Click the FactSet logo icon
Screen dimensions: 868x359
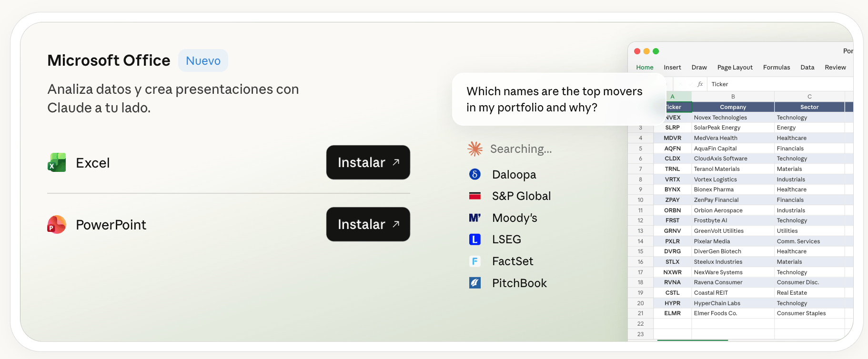tap(474, 261)
